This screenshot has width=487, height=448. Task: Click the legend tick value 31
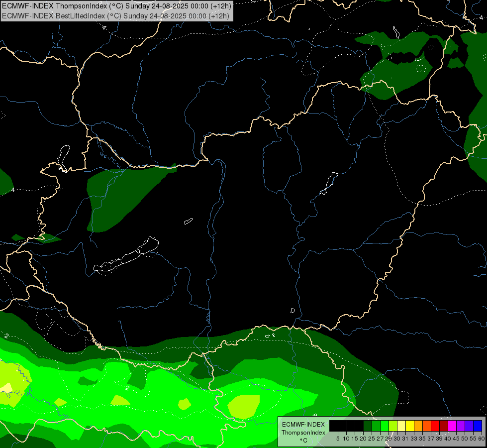(x=405, y=439)
